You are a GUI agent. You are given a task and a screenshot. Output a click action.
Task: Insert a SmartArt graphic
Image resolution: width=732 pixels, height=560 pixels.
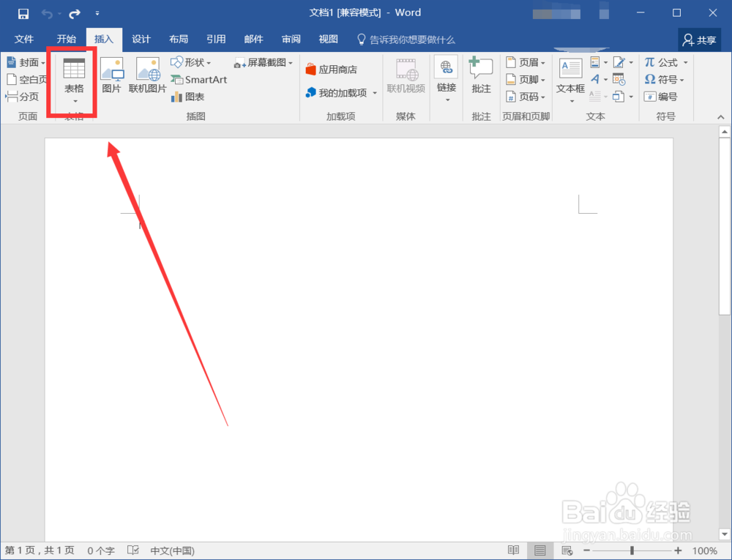(x=199, y=79)
